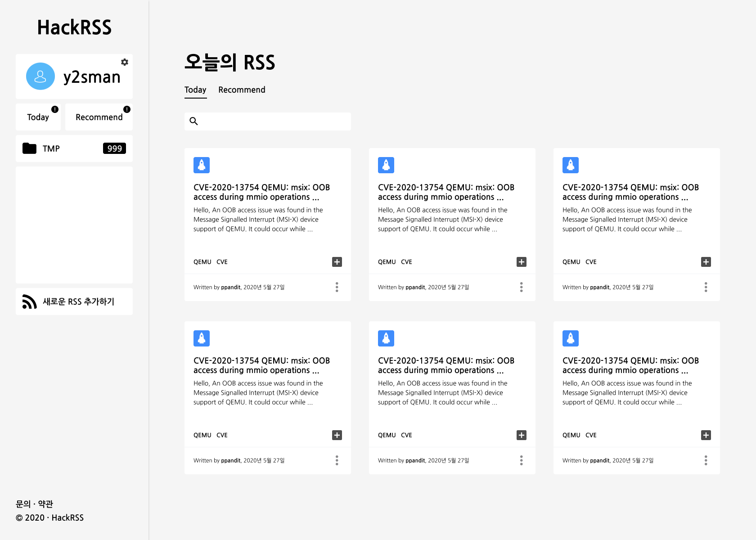
Task: Open the three-dot menu on the sixth card
Action: 706,460
